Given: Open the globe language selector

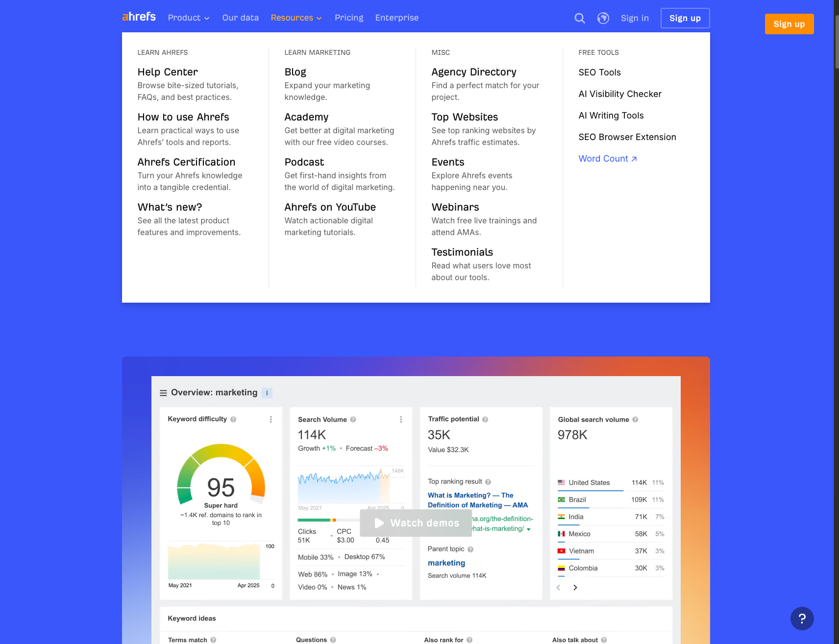Looking at the screenshot, I should [x=603, y=18].
